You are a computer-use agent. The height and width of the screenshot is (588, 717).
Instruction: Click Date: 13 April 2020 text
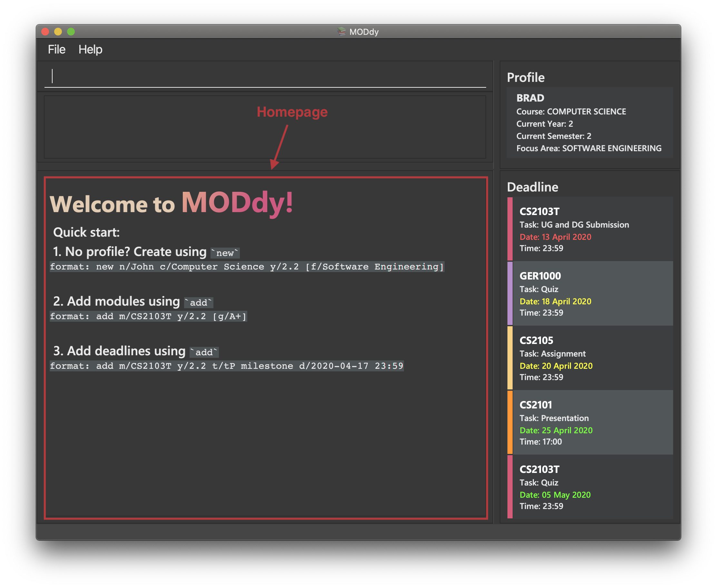[x=555, y=237]
